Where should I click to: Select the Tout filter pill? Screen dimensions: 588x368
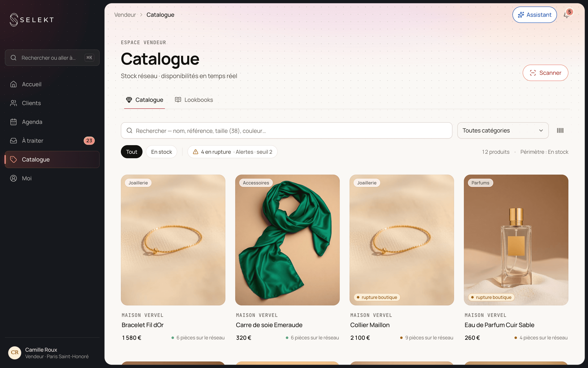point(132,152)
